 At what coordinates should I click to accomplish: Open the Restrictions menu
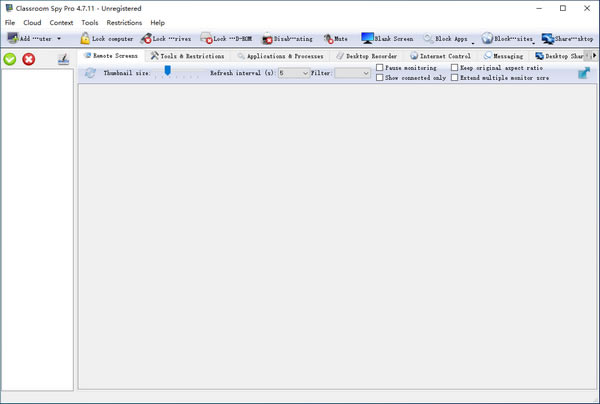coord(124,23)
